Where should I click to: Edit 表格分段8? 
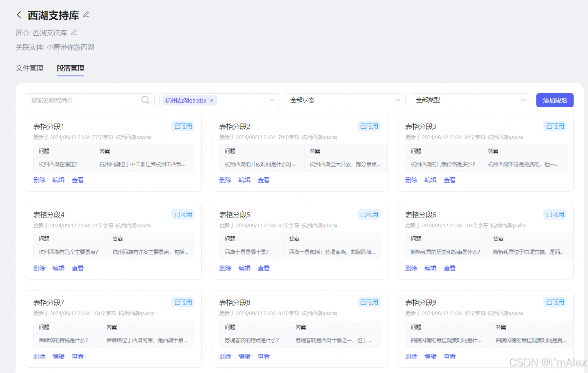click(x=245, y=356)
